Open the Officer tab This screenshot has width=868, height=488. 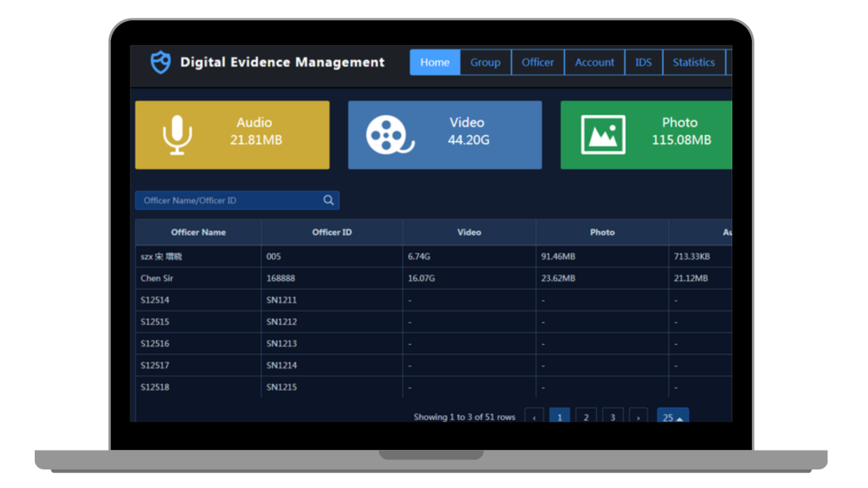[x=537, y=63]
